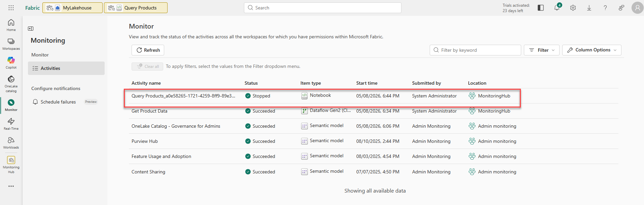Open the Query Products_a0e58265 activity
Image resolution: width=644 pixels, height=205 pixels.
[x=183, y=96]
